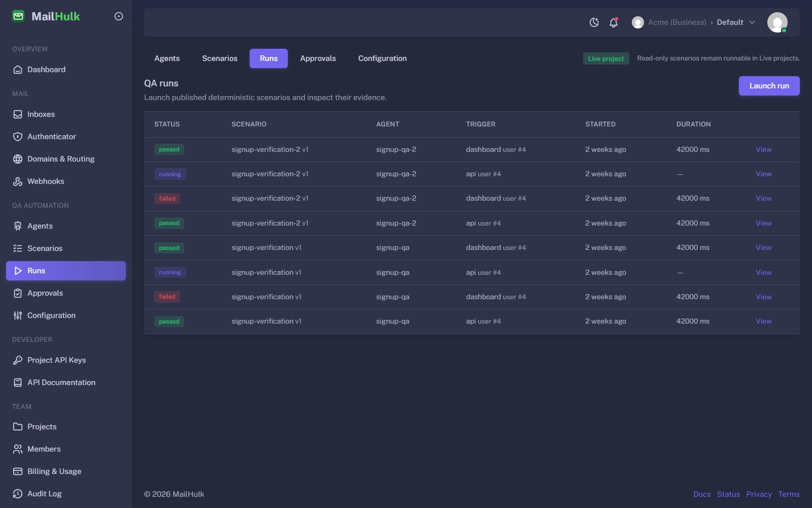Click the API Documentation book icon
This screenshot has height=508, width=812.
(x=18, y=383)
